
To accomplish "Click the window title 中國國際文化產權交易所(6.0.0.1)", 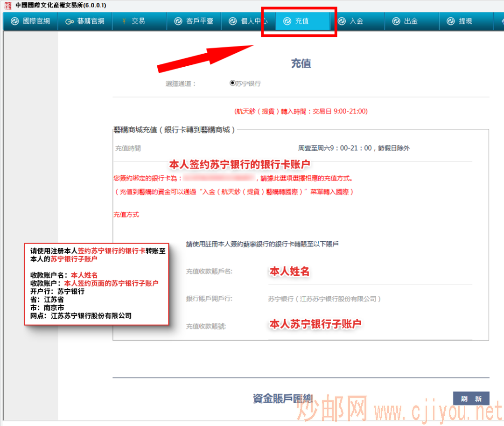I will tap(61, 6).
